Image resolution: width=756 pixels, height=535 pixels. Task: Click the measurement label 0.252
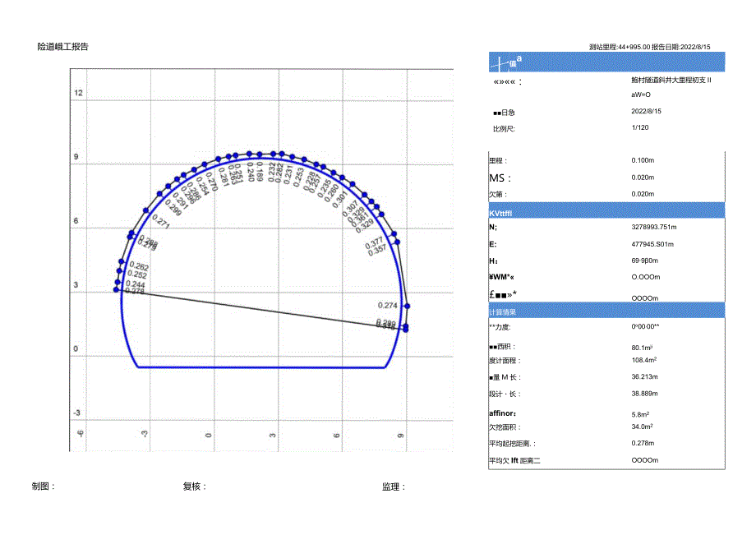tap(137, 274)
